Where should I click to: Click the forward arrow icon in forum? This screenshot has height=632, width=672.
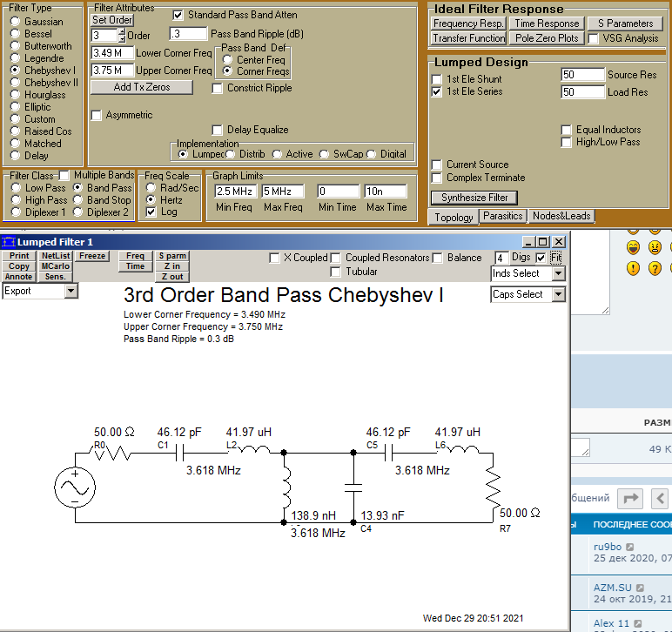630,498
